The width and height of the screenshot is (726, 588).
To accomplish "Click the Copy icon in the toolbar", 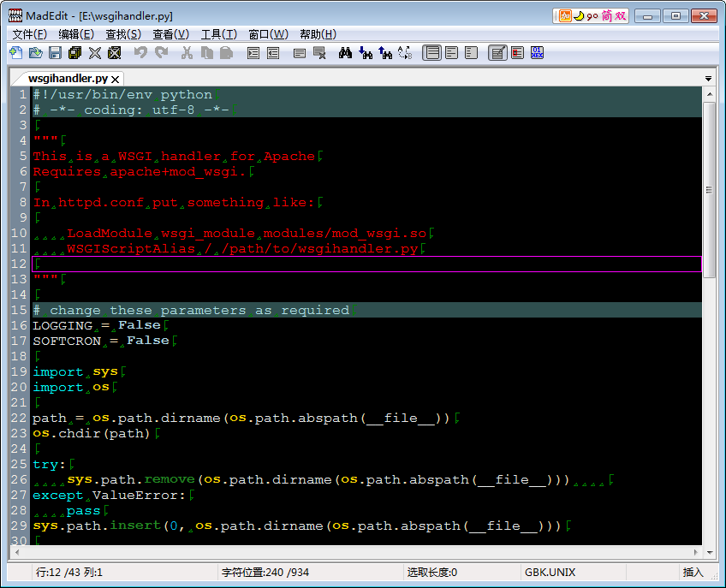I will [207, 53].
